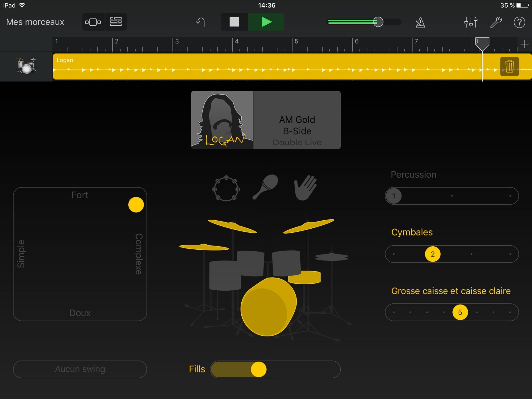Move the yellow XY pad puck
This screenshot has width=532, height=399.
coord(136,205)
